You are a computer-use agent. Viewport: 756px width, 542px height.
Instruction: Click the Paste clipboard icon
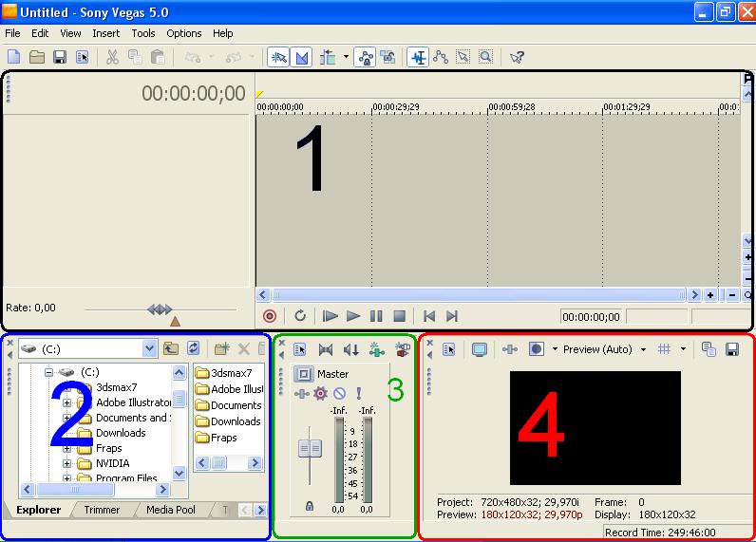click(x=158, y=57)
